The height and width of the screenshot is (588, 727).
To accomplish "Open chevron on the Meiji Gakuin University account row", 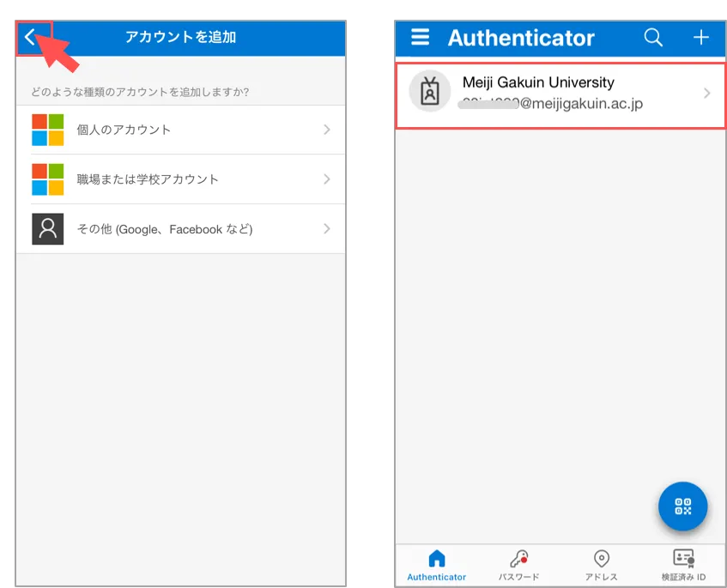I will click(x=707, y=94).
